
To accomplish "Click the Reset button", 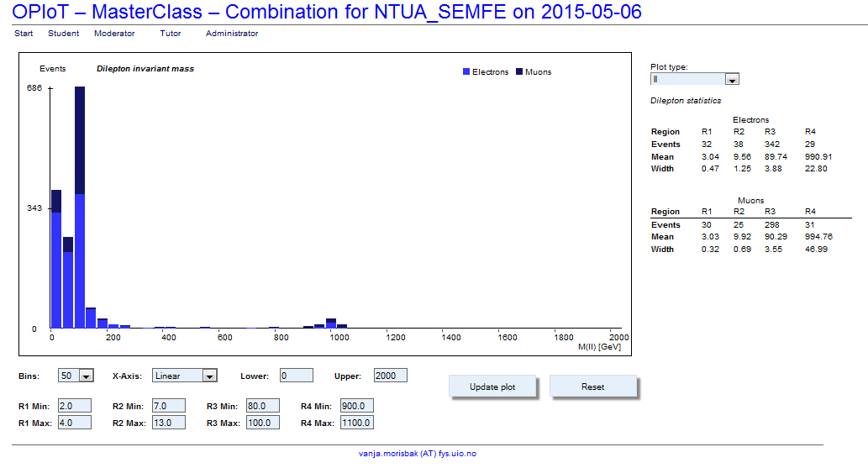I will (593, 386).
